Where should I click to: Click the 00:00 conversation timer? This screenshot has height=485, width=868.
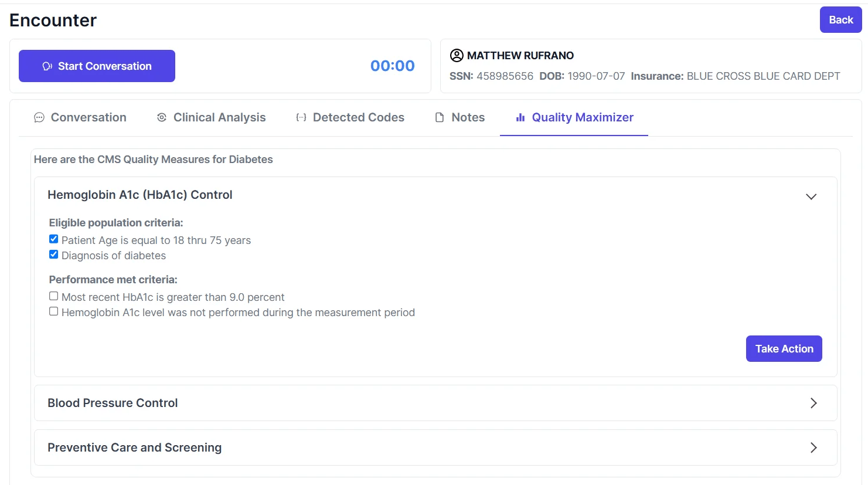point(392,66)
